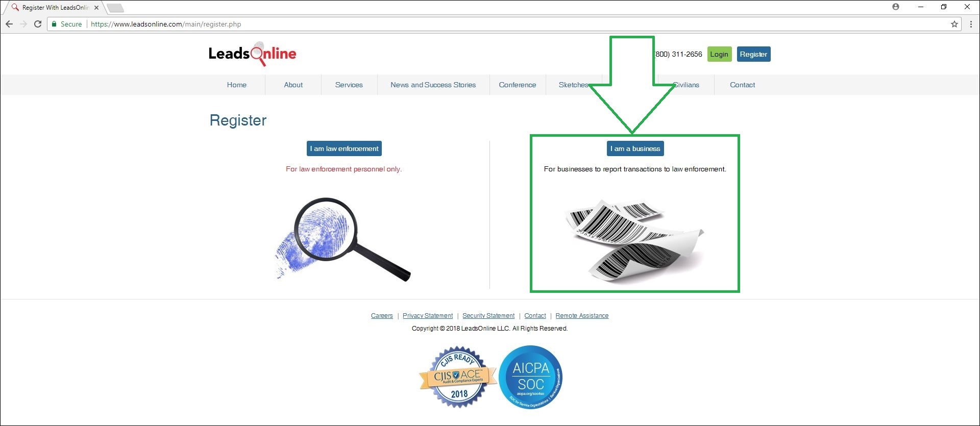Image resolution: width=980 pixels, height=426 pixels.
Task: Click the CJIS ACE 2018 badge
Action: 458,377
